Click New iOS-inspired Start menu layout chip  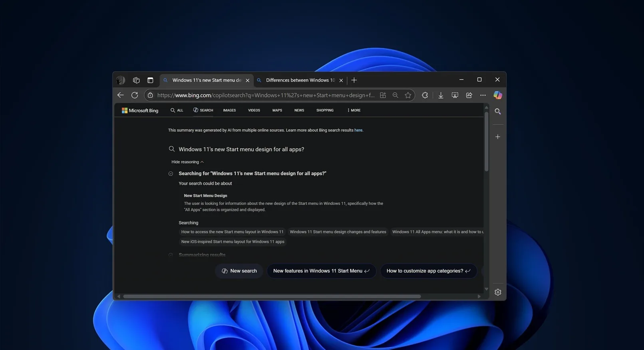(233, 241)
